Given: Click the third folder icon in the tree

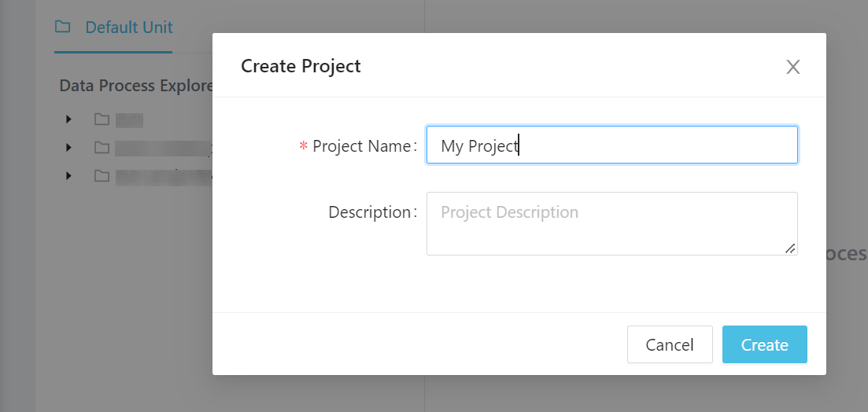Looking at the screenshot, I should [102, 176].
